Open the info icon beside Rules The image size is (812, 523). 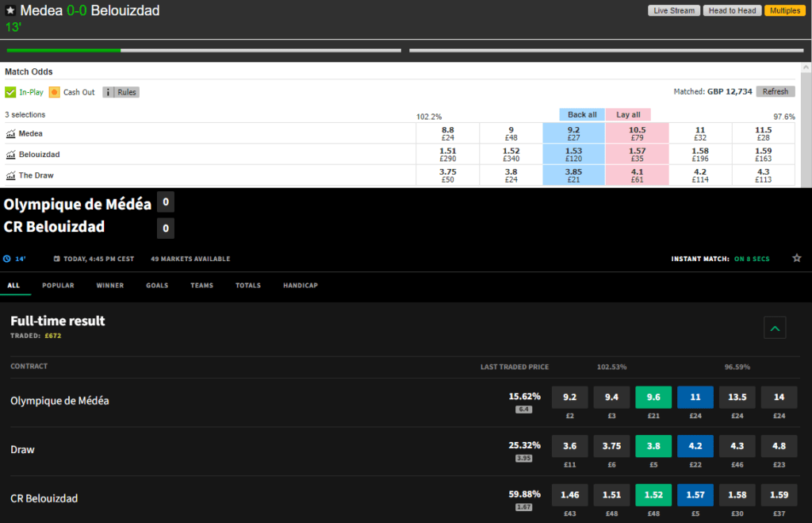pyautogui.click(x=108, y=92)
